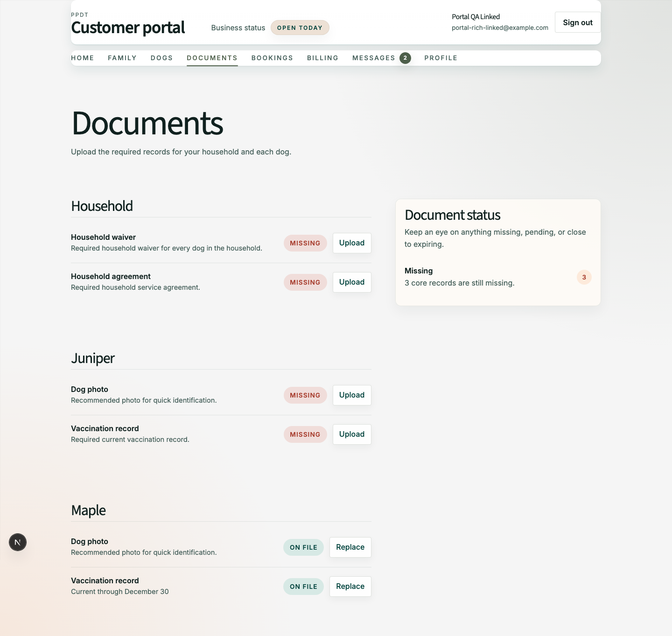This screenshot has height=636, width=672.
Task: Click '3 core records are still missing' text
Action: (459, 283)
